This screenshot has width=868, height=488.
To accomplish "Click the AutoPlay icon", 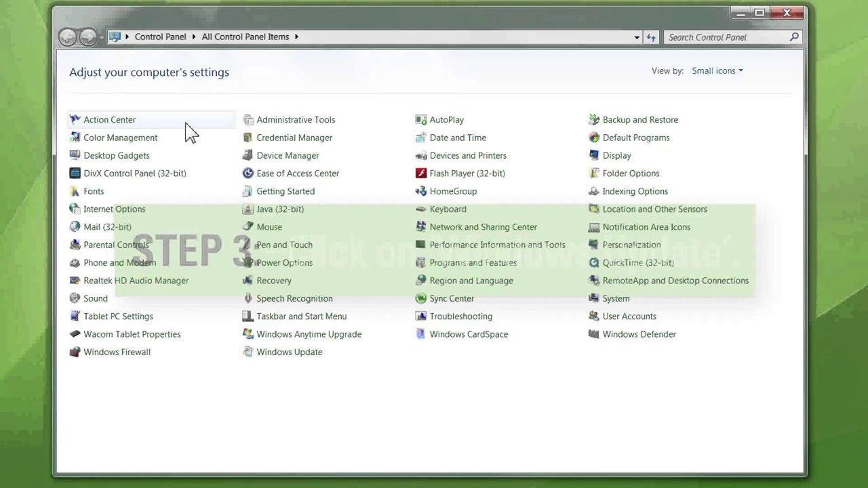I will (x=421, y=120).
